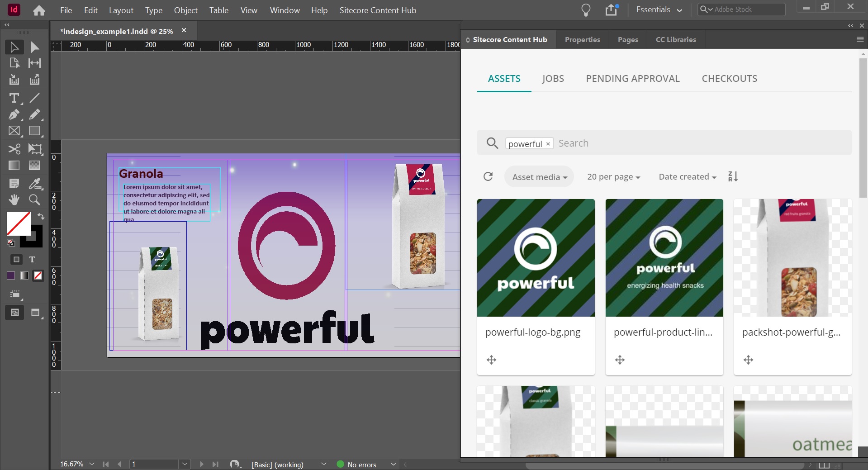The width and height of the screenshot is (868, 470).
Task: Activate the Eyedropper tool
Action: 34,183
